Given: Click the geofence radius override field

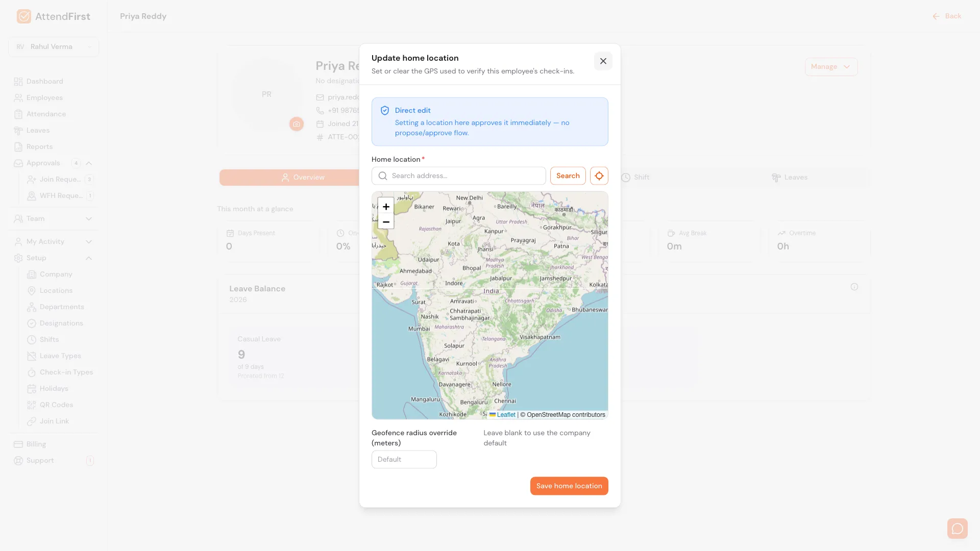Looking at the screenshot, I should coord(404,459).
